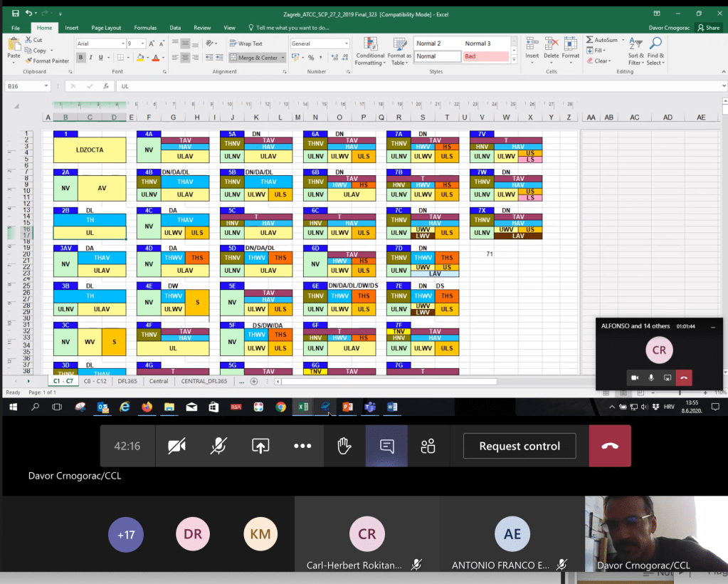Screen dimensions: 728x584
Task: Open the Merge & Center dropdown arrow
Action: pyautogui.click(x=283, y=58)
